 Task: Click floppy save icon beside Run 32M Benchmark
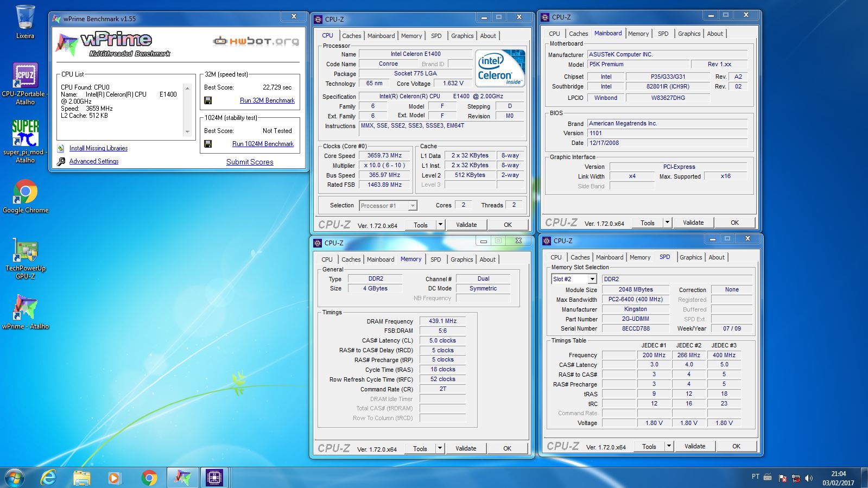point(208,100)
